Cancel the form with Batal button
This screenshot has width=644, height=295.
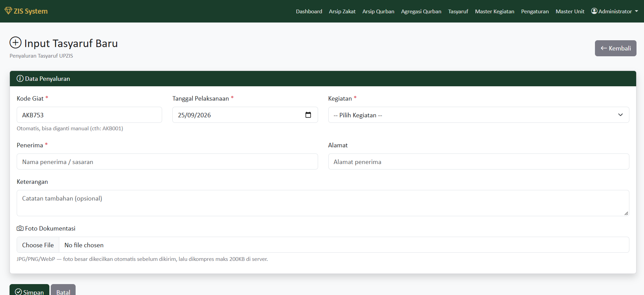point(63,290)
